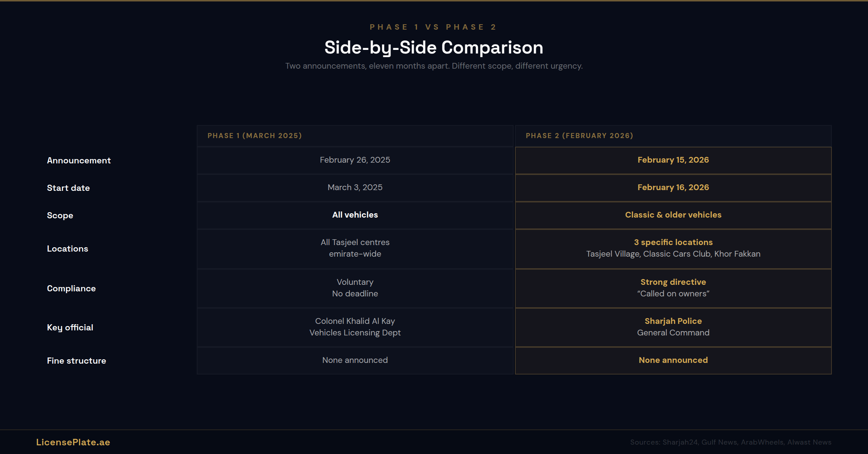Click the 3 specific locations text
Screen dimensions: 868x454
tap(673, 242)
